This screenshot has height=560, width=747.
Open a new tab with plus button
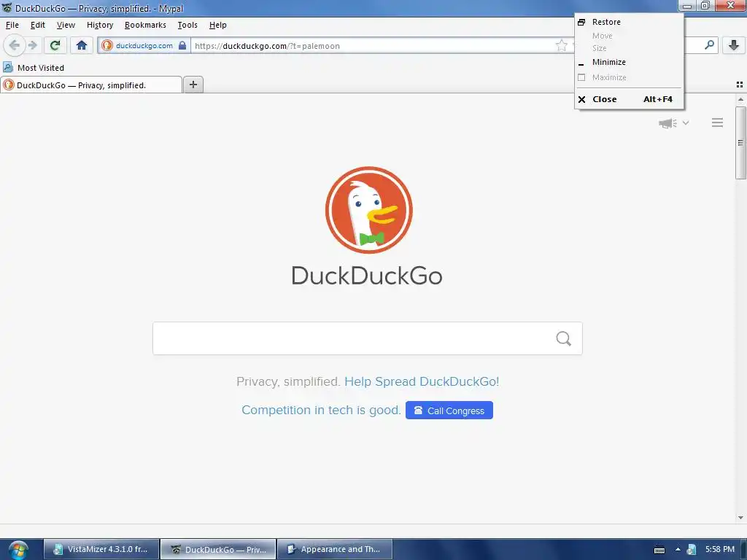pyautogui.click(x=193, y=85)
